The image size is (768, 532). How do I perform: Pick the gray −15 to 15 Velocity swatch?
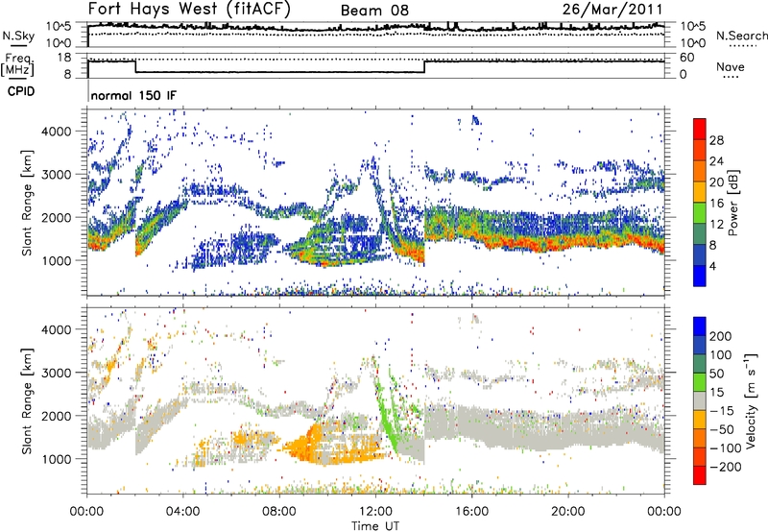tap(700, 400)
